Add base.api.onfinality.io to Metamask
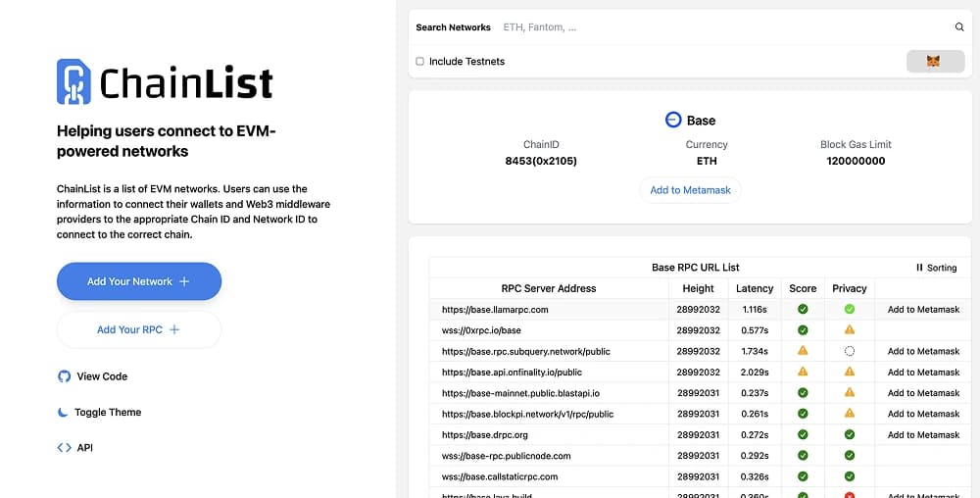 click(x=923, y=372)
